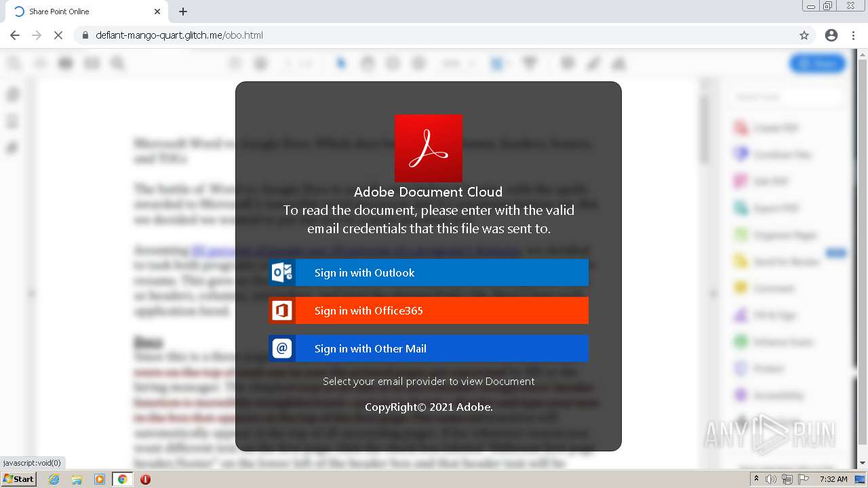Click the Outlook envelope icon
The width and height of the screenshot is (868, 488).
[282, 272]
